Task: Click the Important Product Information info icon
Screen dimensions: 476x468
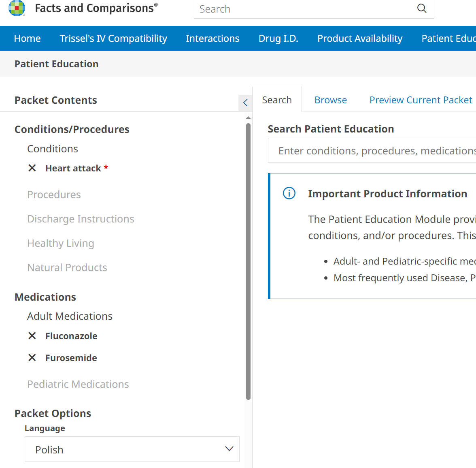Action: pyautogui.click(x=289, y=193)
